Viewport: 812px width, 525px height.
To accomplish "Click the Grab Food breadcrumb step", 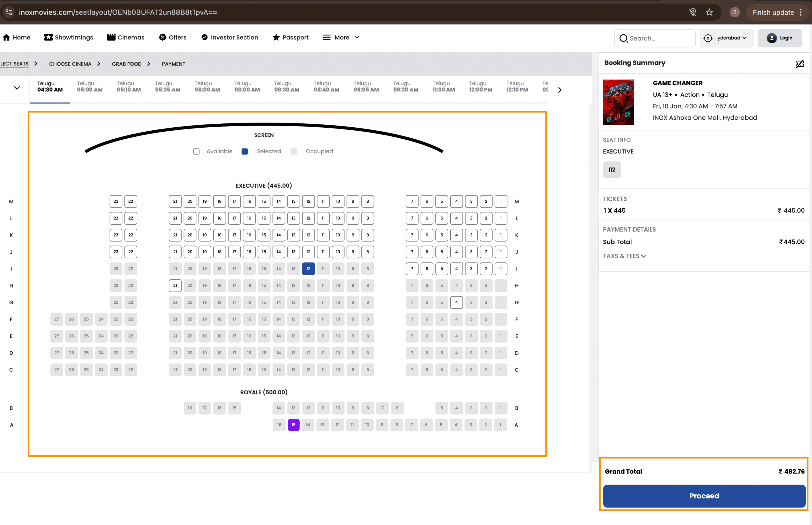I will click(x=127, y=64).
